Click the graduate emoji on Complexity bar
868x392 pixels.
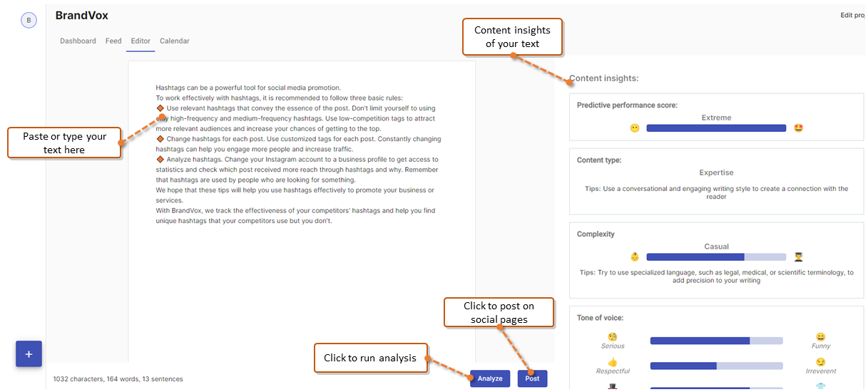799,257
